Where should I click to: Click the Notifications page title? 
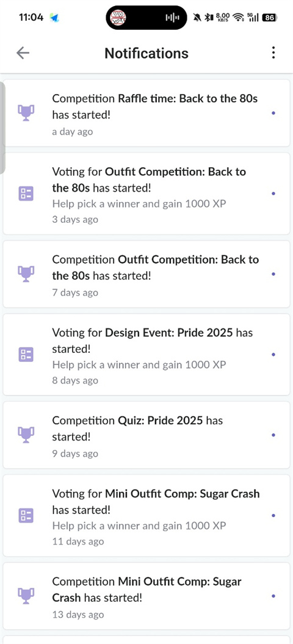click(146, 53)
